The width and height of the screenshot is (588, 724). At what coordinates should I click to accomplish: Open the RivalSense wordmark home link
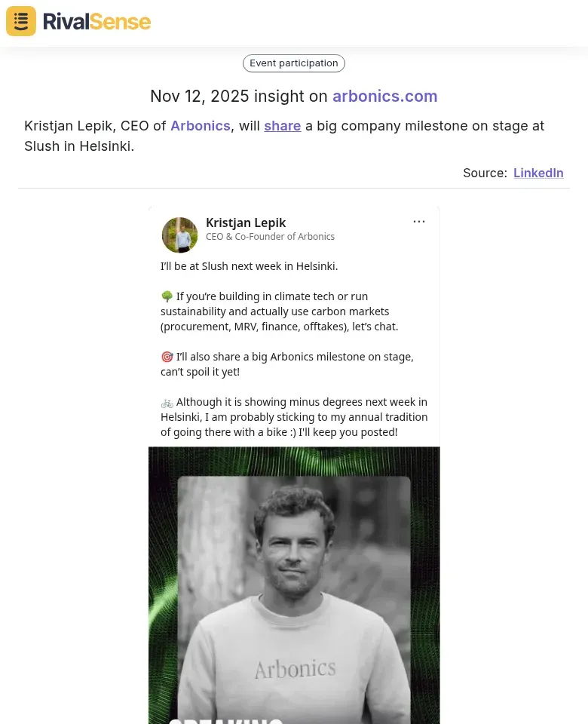pos(96,21)
